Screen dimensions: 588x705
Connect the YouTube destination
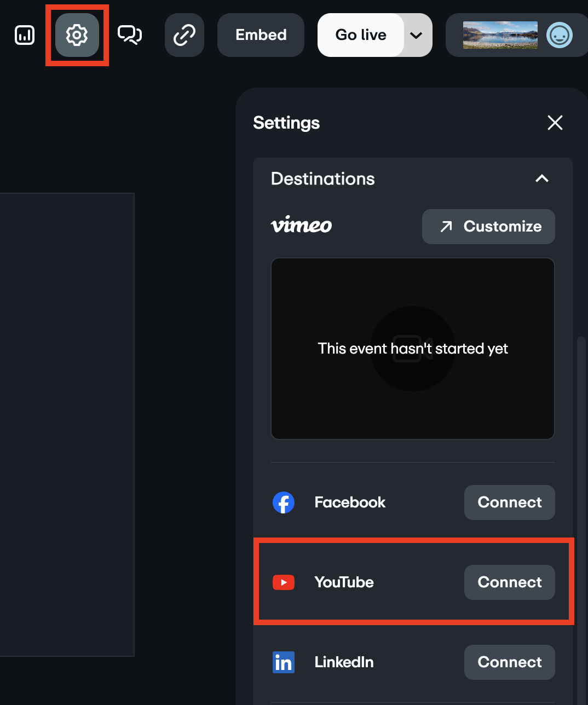[510, 582]
